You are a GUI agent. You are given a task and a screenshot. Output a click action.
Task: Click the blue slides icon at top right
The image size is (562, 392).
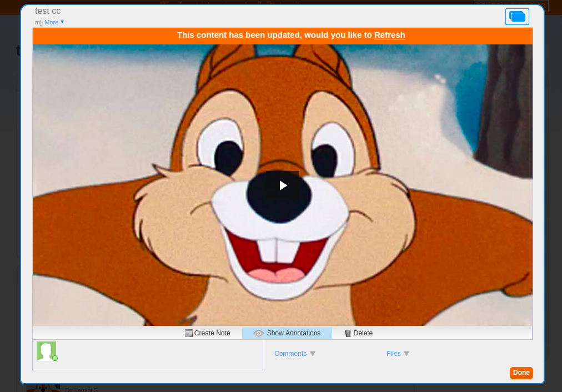point(517,17)
